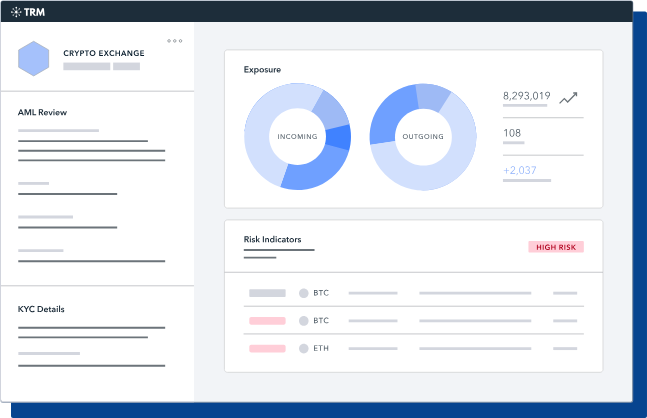Click the upward trend arrow icon
This screenshot has width=647, height=418.
[568, 97]
